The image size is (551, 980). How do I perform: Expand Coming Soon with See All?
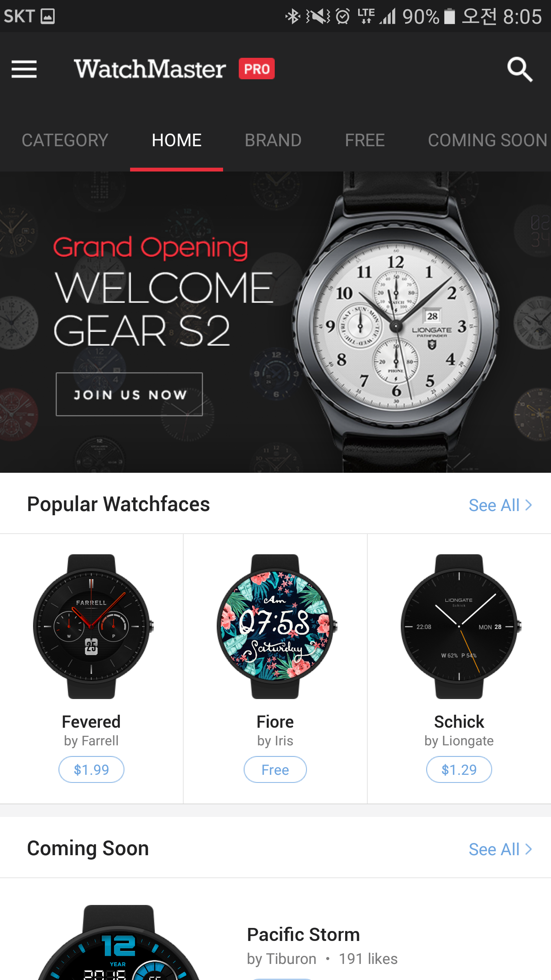[500, 849]
